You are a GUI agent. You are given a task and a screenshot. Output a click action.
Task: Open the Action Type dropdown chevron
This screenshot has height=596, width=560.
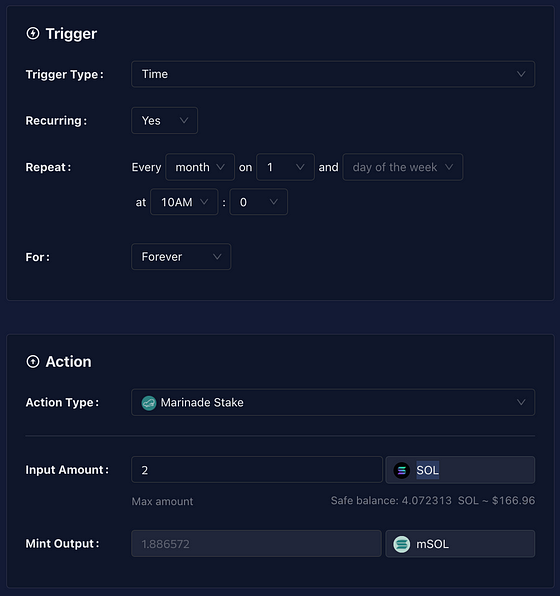[521, 402]
